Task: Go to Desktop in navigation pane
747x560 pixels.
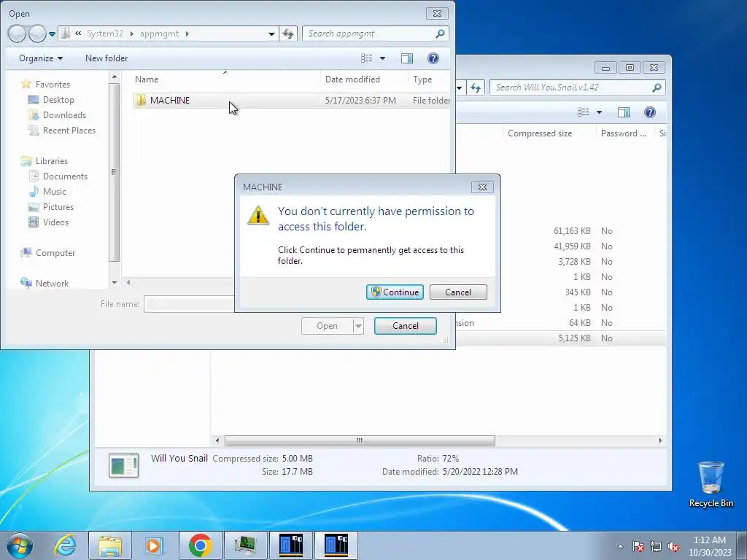Action: [58, 99]
